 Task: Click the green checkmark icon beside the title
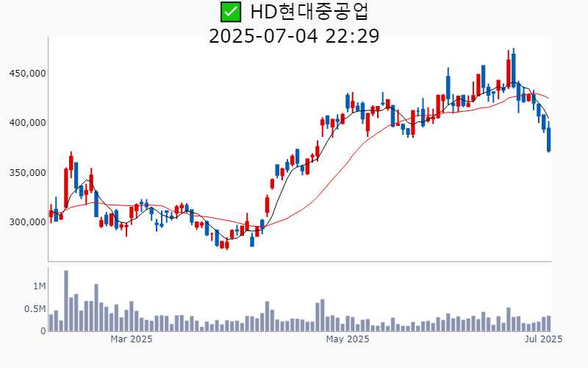tap(231, 12)
